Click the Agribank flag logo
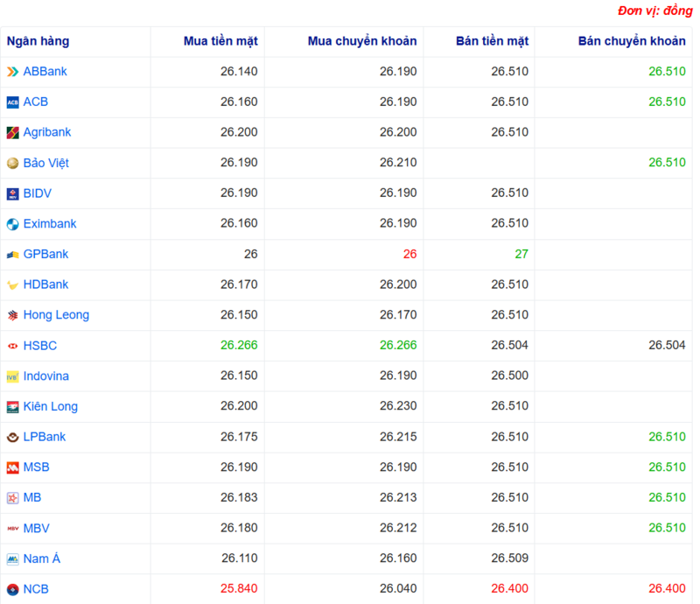 pyautogui.click(x=12, y=132)
